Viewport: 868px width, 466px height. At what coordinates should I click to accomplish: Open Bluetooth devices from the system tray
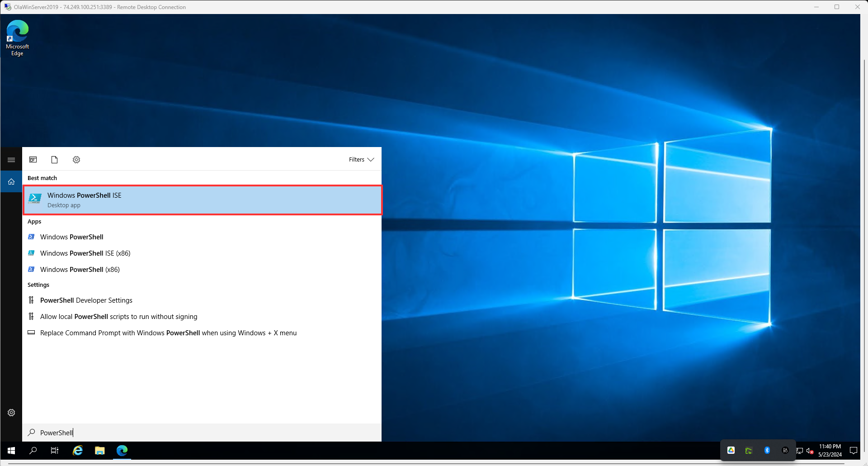(x=767, y=450)
